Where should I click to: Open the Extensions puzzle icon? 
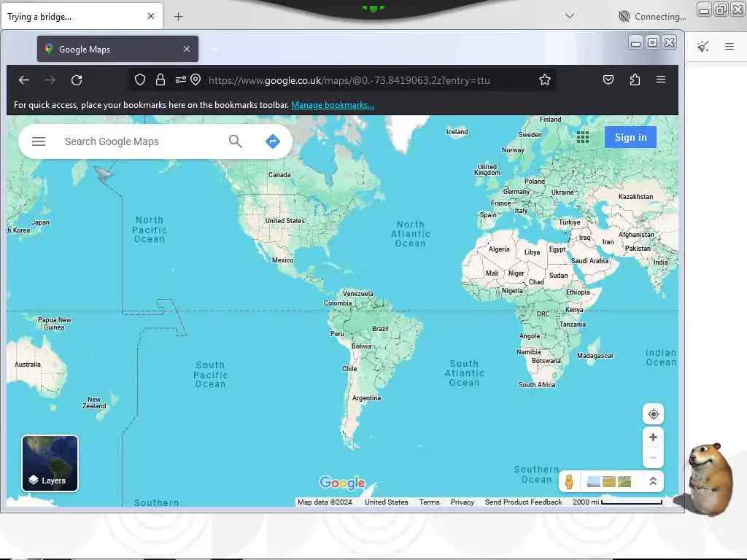pyautogui.click(x=635, y=79)
